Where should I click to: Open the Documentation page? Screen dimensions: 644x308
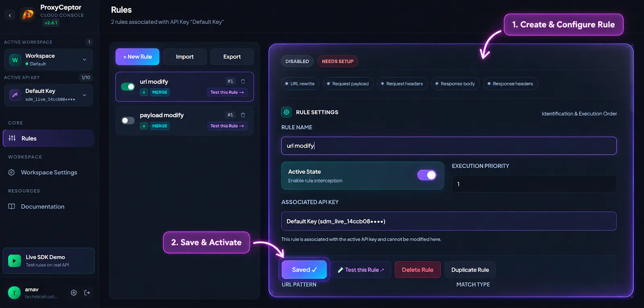[49, 206]
